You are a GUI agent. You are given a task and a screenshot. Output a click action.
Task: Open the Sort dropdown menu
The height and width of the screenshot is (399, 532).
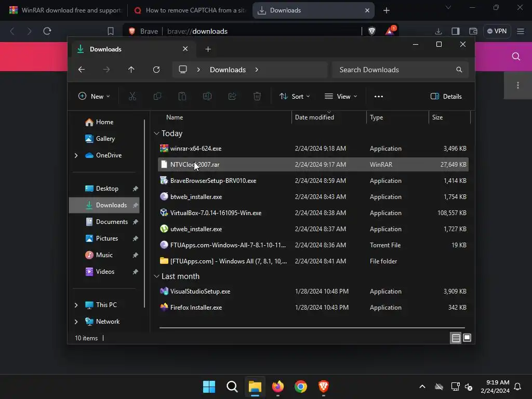(x=295, y=96)
